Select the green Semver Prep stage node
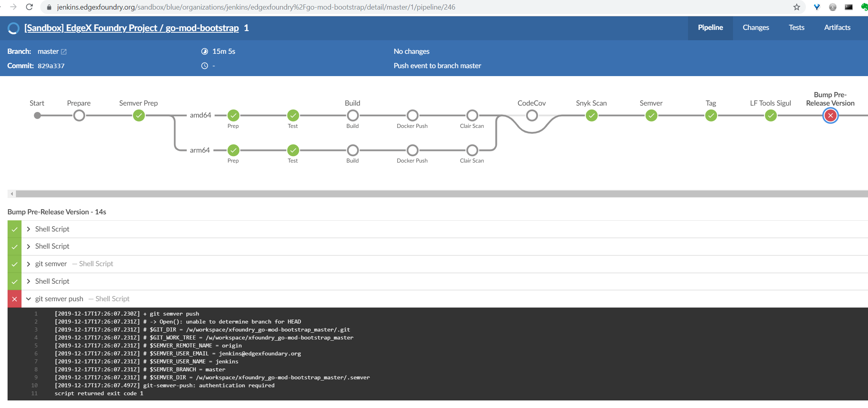This screenshot has width=868, height=408. click(x=138, y=116)
